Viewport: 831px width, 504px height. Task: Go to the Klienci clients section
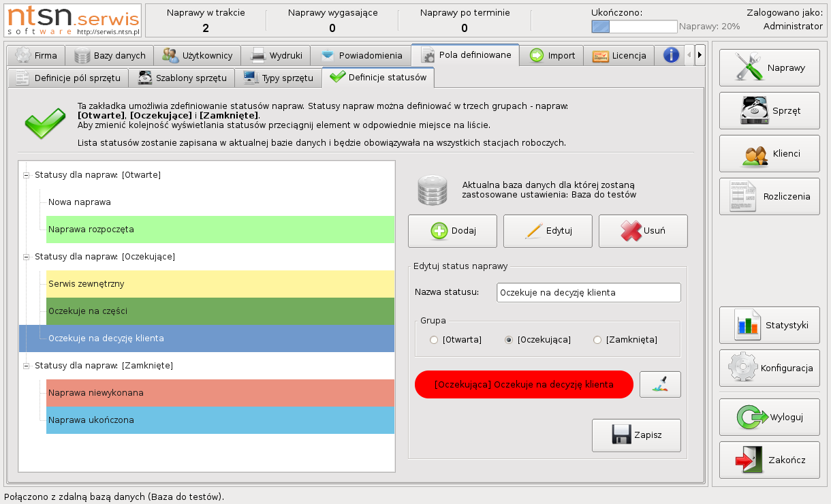pos(769,153)
